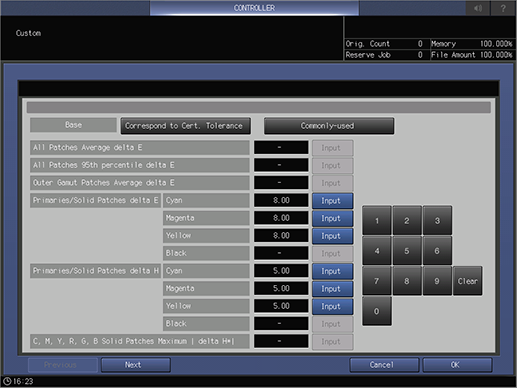Select the Base tab
The image size is (517, 388).
pyautogui.click(x=73, y=125)
